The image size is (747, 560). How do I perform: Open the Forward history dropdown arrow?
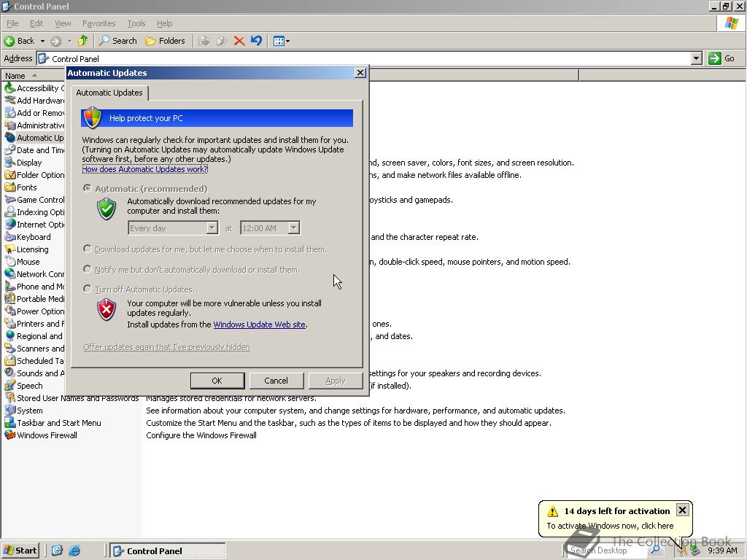click(69, 41)
